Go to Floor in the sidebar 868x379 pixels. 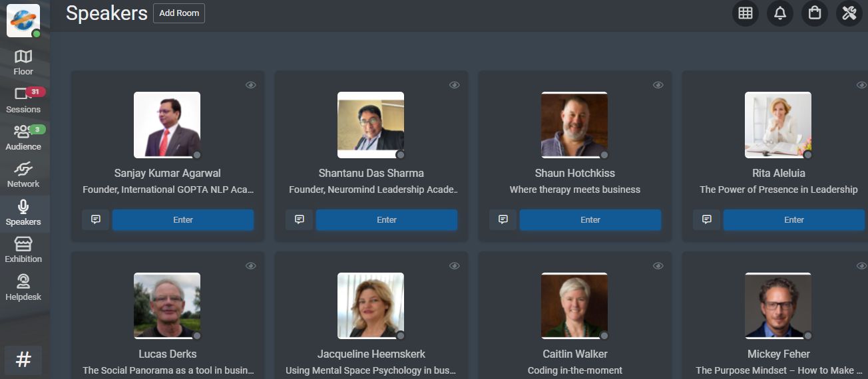tap(23, 63)
